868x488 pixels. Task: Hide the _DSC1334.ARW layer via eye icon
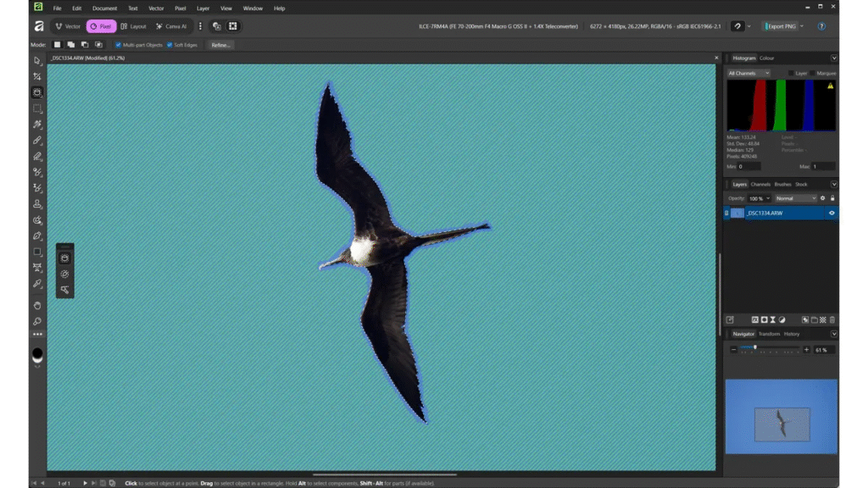click(x=832, y=213)
